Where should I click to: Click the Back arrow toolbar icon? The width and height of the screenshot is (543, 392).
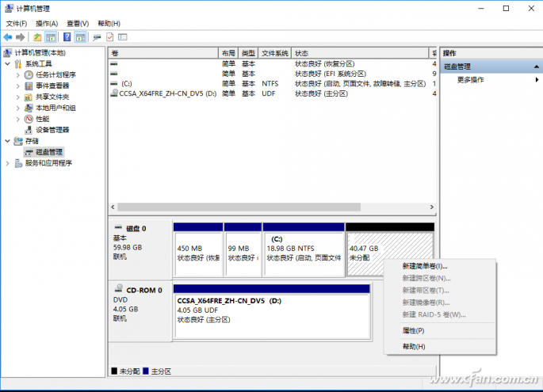click(8, 37)
